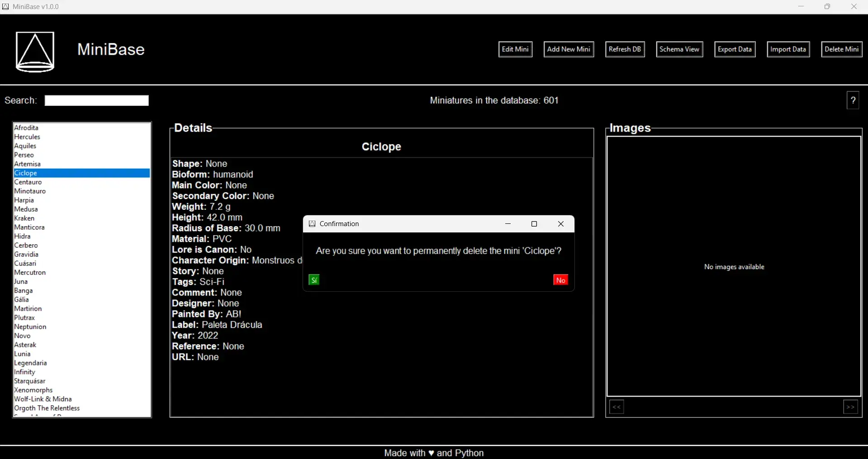Select Legendaria in the mini list
The height and width of the screenshot is (459, 868).
[82, 363]
